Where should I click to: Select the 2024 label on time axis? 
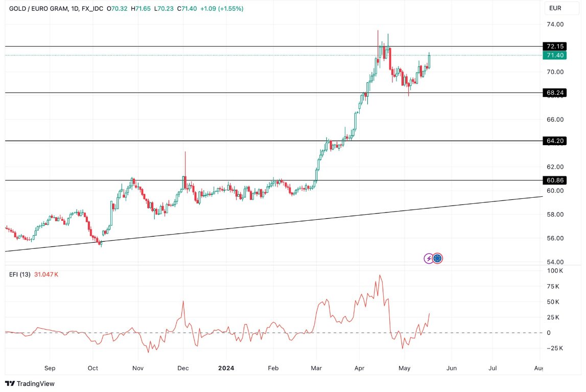(x=226, y=367)
